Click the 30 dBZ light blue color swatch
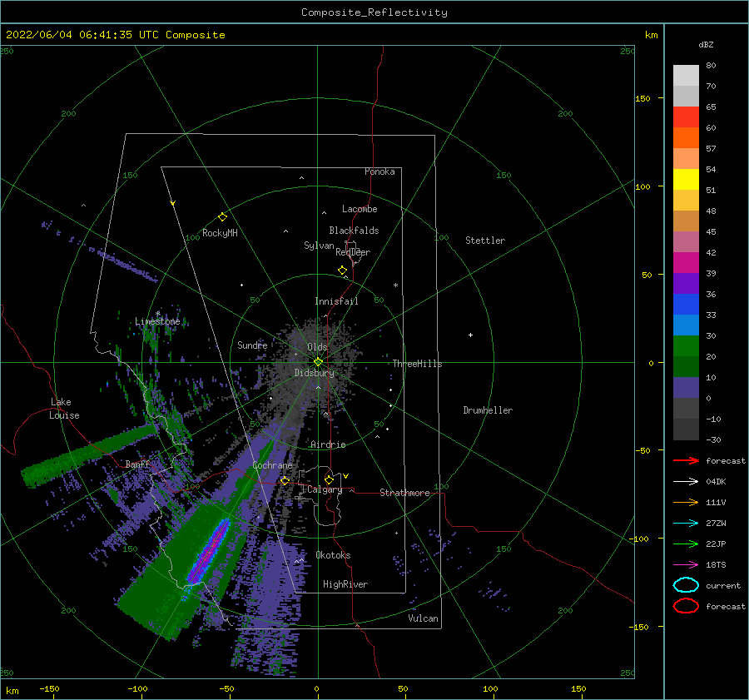The width and height of the screenshot is (749, 700). 686,325
